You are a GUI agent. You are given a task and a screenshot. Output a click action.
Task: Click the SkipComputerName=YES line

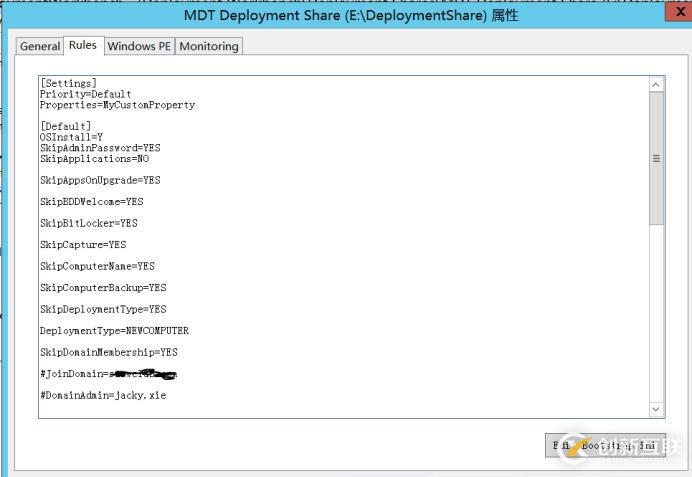(x=98, y=266)
